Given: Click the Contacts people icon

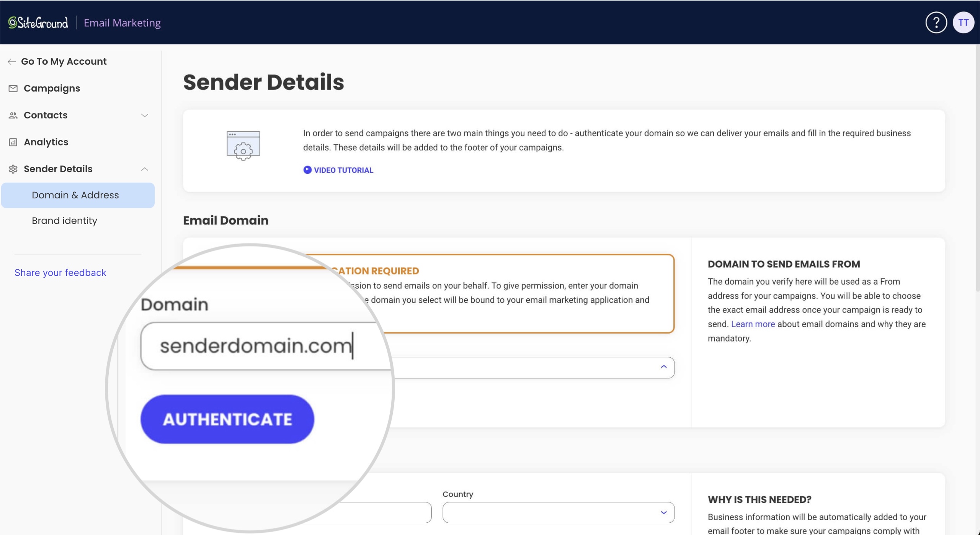Looking at the screenshot, I should point(12,115).
